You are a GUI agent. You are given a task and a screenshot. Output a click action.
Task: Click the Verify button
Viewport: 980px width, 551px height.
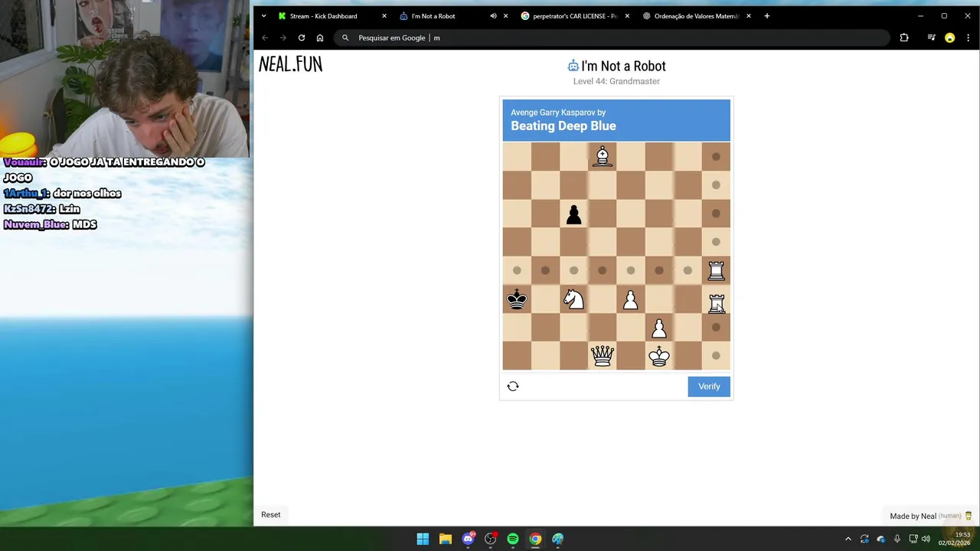click(x=709, y=386)
